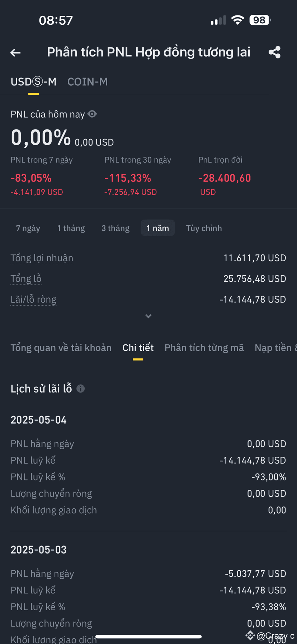Tap the info icon beside Lịch sử lãi lỗ
297x644 pixels.
[81, 389]
